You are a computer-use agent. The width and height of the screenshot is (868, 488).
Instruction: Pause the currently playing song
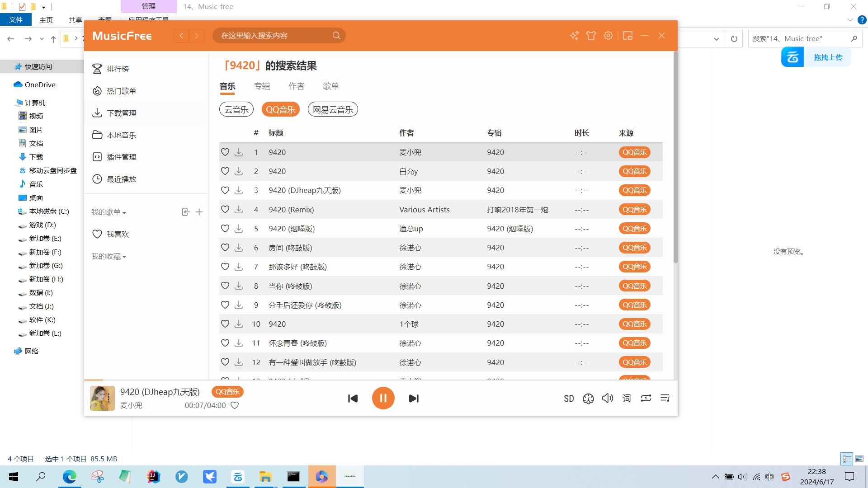click(383, 398)
